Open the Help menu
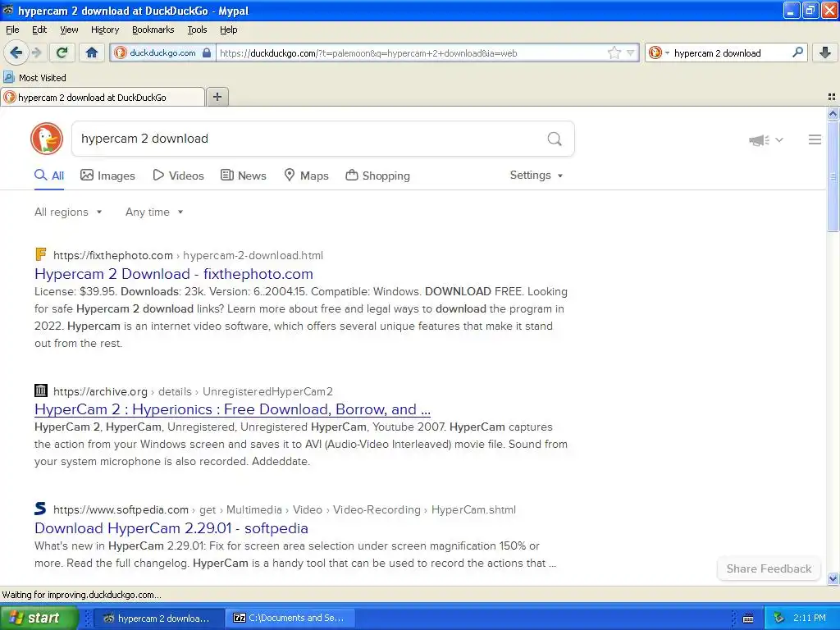840x630 pixels. (228, 30)
